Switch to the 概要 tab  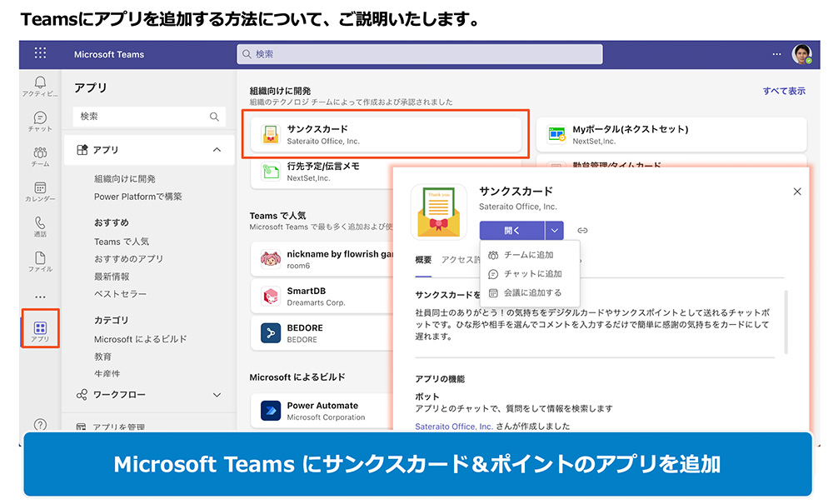(x=423, y=260)
